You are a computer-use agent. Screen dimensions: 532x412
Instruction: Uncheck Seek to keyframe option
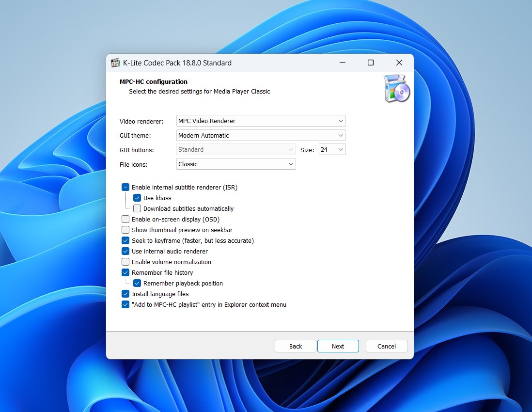pyautogui.click(x=125, y=240)
